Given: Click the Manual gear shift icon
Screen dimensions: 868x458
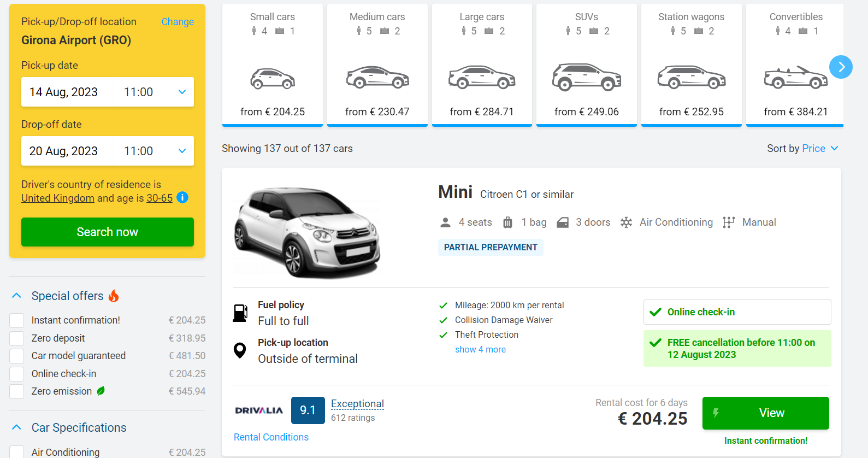Looking at the screenshot, I should pos(728,222).
